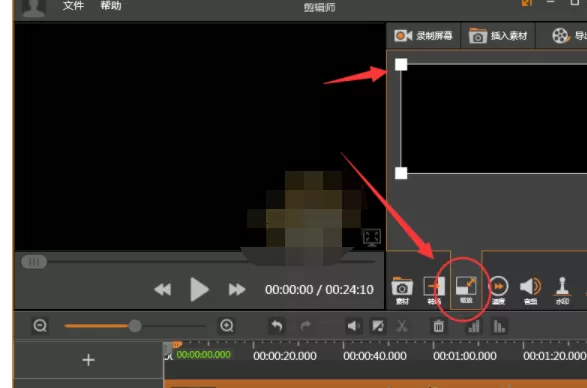The width and height of the screenshot is (587, 388).
Task: Add a new track with plus button
Action: (x=88, y=360)
